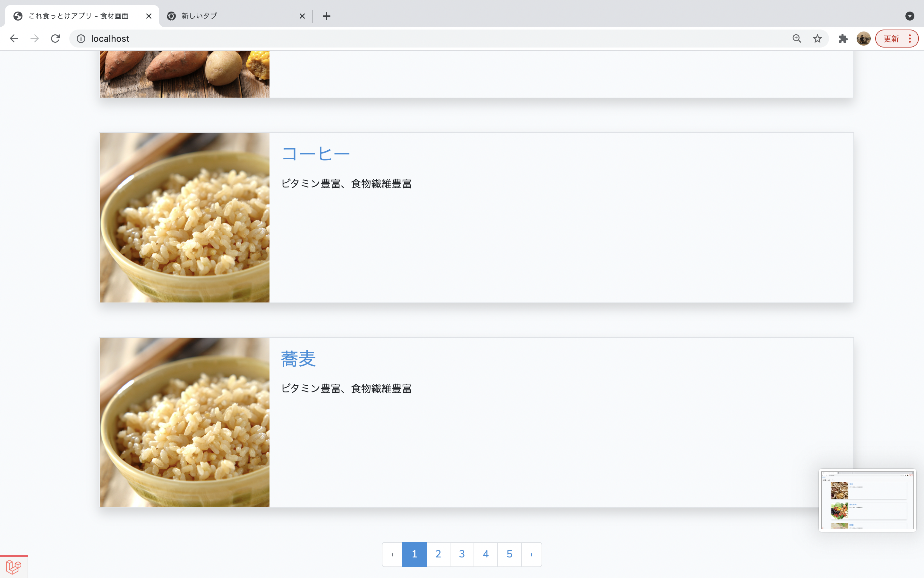Screen dimensions: 924x578
Task: Open the Extensions puzzle icon
Action: 843,39
